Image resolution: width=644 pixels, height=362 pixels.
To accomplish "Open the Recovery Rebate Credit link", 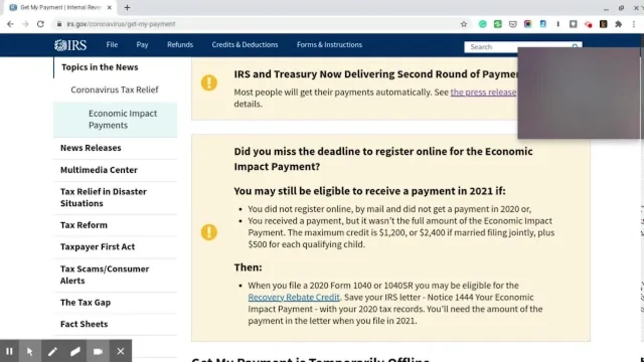I will click(x=294, y=297).
